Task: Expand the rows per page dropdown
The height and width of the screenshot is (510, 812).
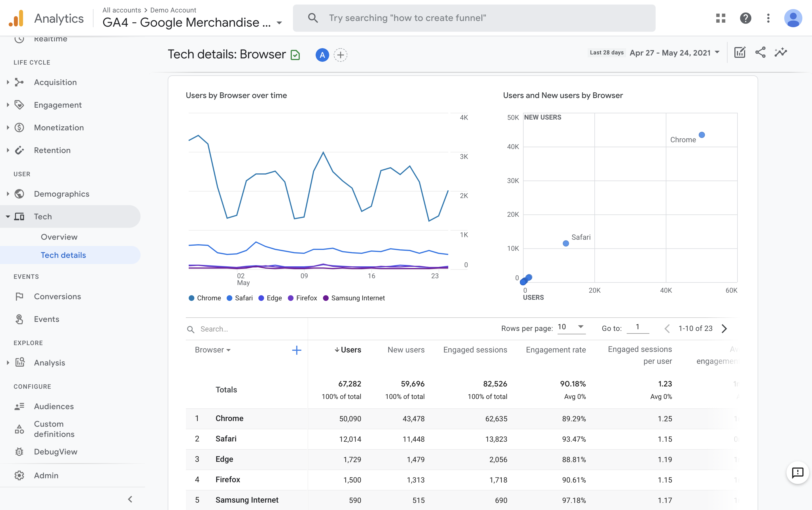Action: (x=571, y=328)
